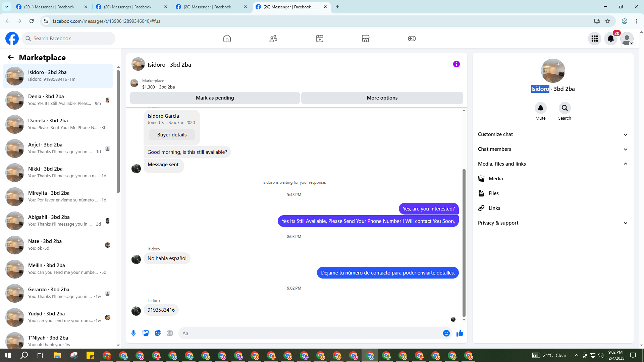Viewport: 644px width, 362px height.
Task: Open the GIF picker icon
Action: (x=170, y=333)
